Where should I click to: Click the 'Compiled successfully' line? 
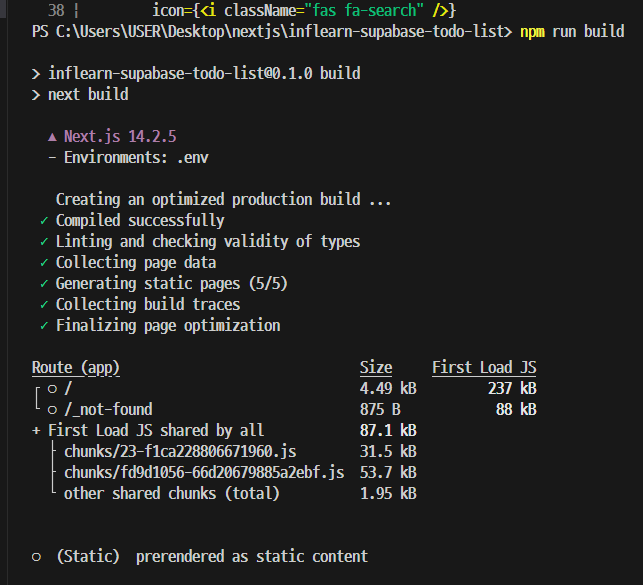point(140,221)
